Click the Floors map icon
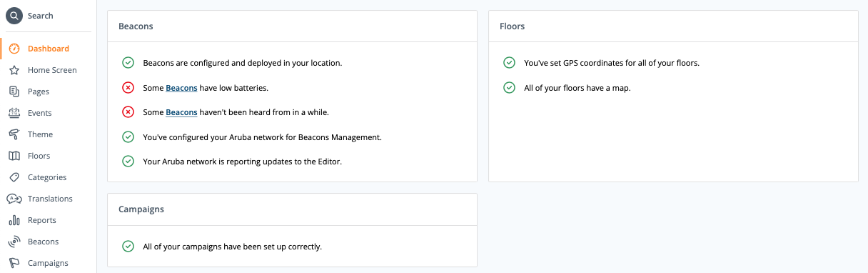868x273 pixels. tap(14, 156)
